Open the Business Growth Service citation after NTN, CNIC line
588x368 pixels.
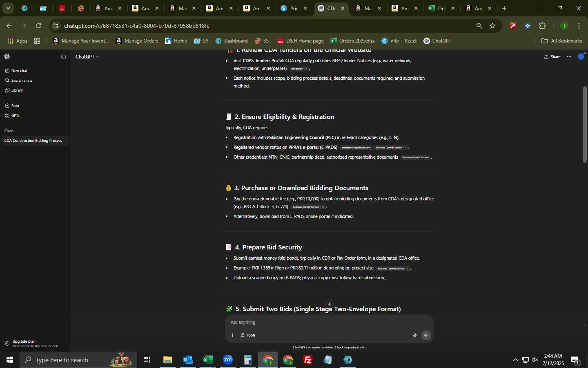tap(415, 157)
